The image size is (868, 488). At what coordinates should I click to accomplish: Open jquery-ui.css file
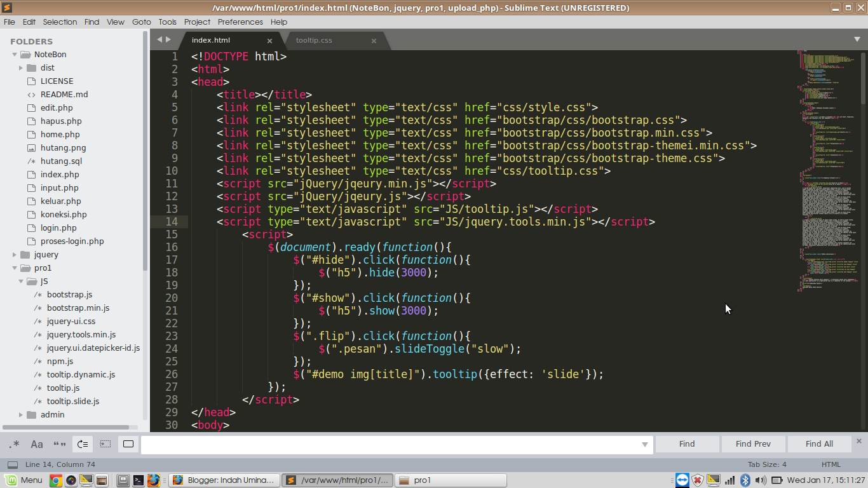[x=71, y=322]
